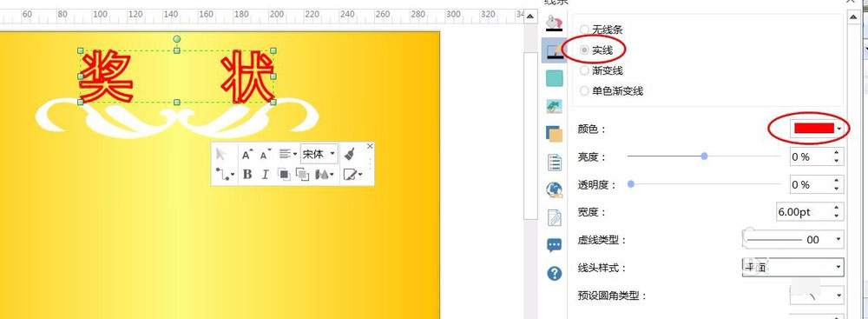This screenshot has height=319, width=868.
Task: Send the selected shape to back
Action: click(x=302, y=174)
